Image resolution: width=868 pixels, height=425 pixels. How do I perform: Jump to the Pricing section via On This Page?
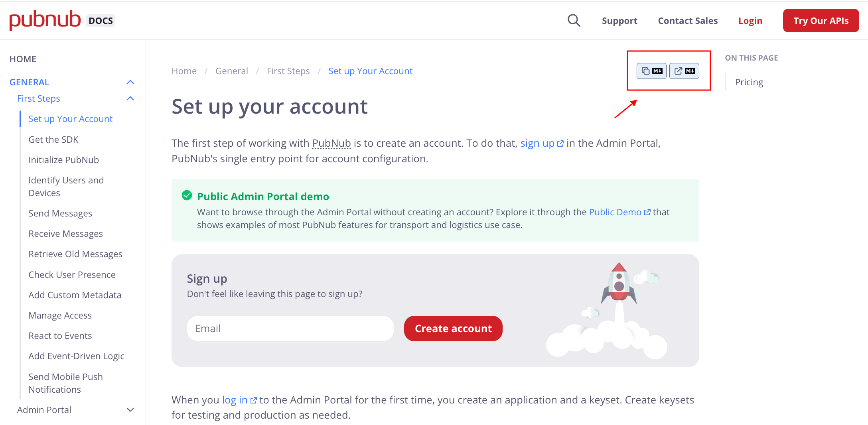(x=749, y=82)
